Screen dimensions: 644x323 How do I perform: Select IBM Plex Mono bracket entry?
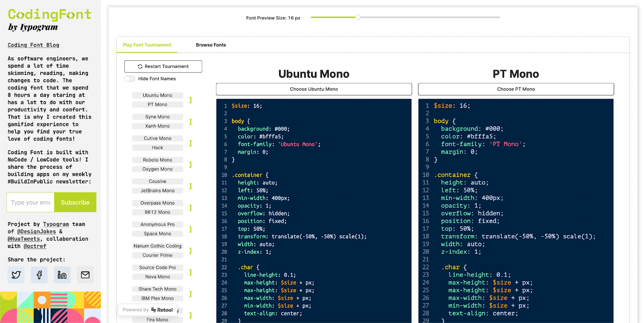[x=157, y=298]
